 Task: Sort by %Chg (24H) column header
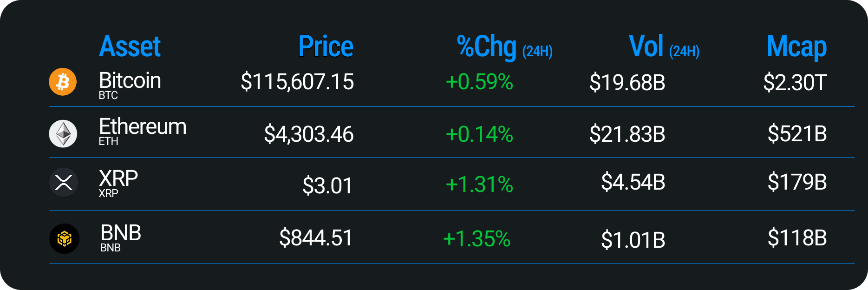[504, 47]
